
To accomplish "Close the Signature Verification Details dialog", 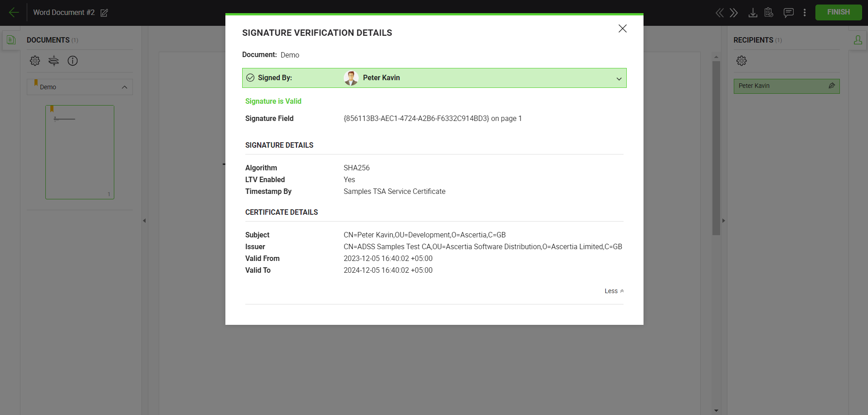I will pyautogui.click(x=622, y=29).
